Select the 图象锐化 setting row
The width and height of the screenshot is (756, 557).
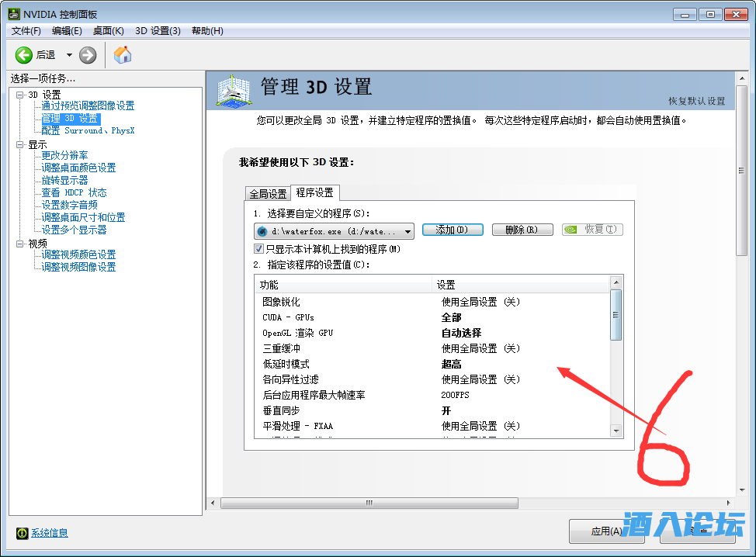click(x=432, y=302)
